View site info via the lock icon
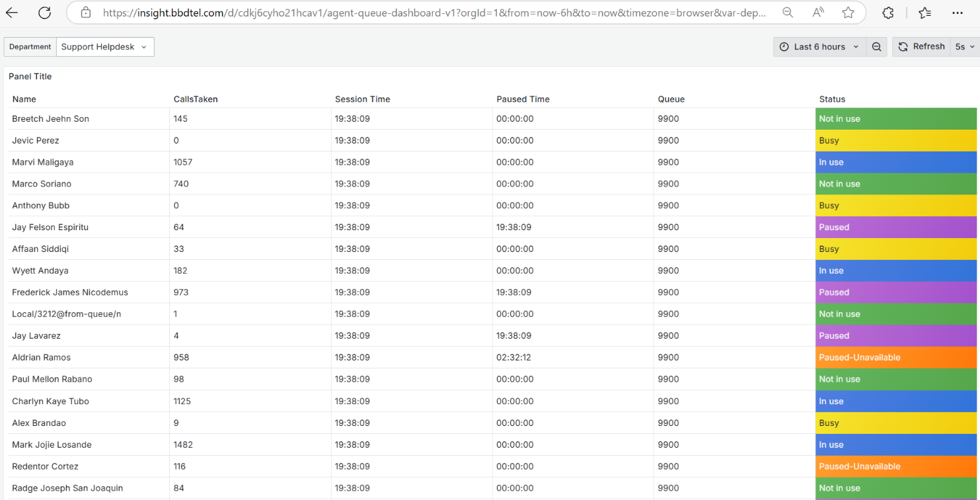The image size is (980, 500). point(85,13)
